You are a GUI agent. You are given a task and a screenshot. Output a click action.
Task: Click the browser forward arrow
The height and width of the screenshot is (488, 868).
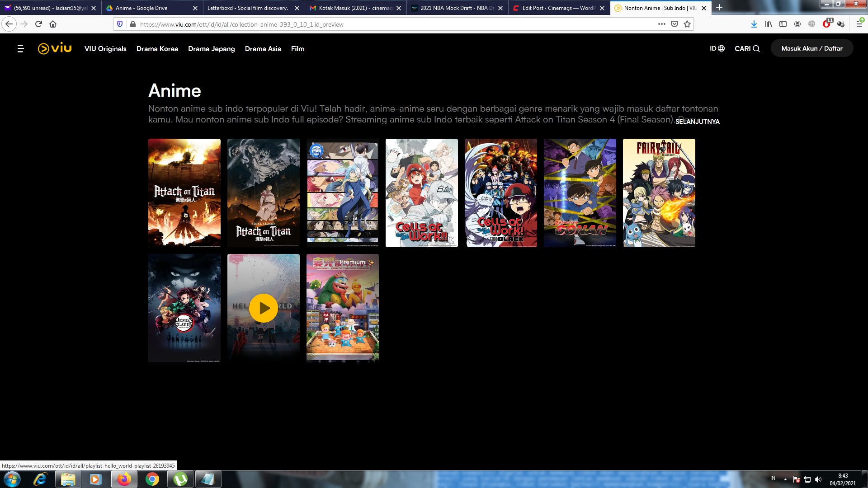tap(24, 24)
